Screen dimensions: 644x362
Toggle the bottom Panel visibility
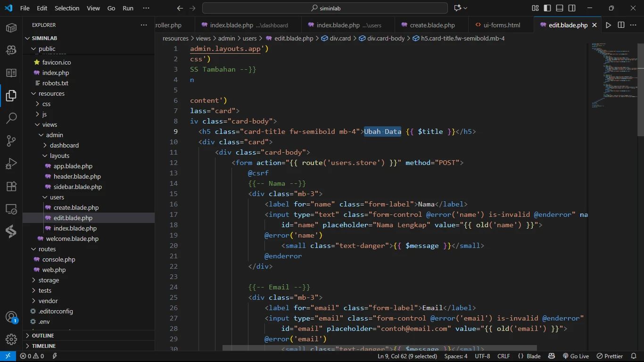[x=560, y=8]
